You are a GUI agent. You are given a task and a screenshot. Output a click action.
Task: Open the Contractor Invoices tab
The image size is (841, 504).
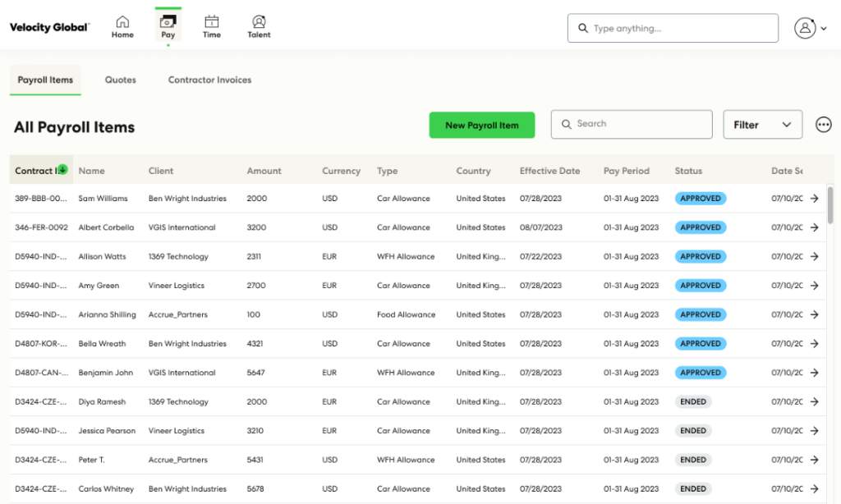click(209, 80)
